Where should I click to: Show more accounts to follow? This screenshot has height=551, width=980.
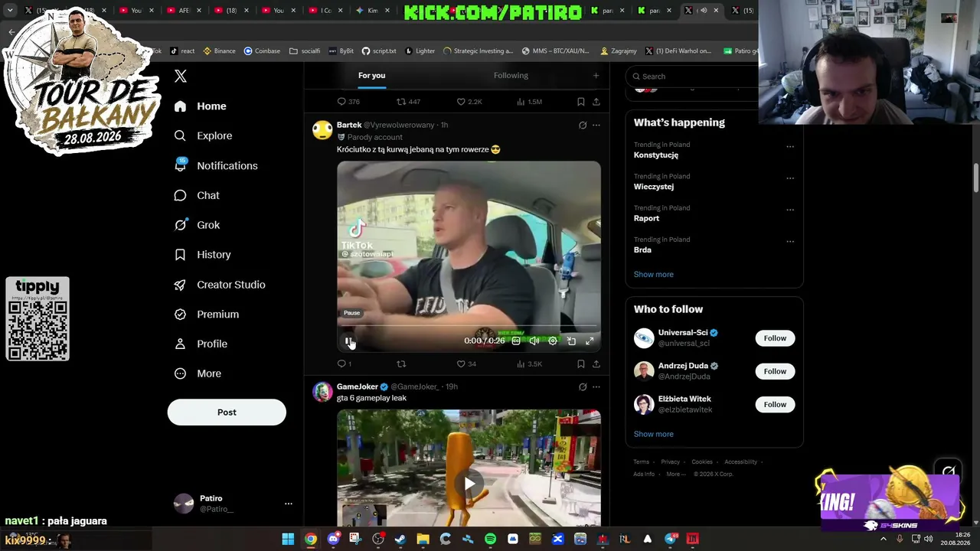(x=654, y=434)
